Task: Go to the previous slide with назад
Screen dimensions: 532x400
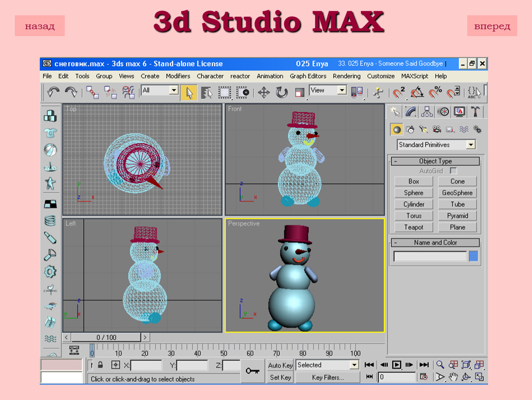Action: coord(40,26)
